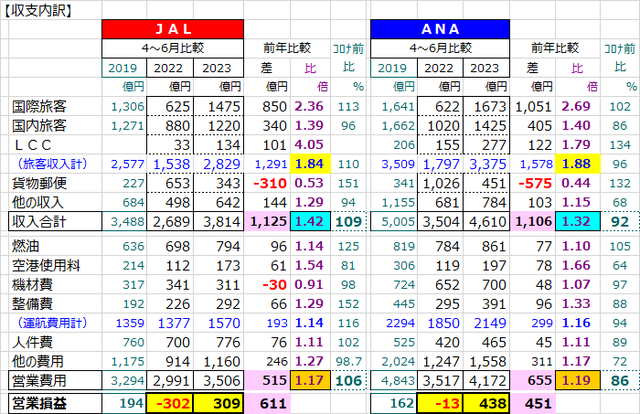Select the ANA operating loss cell -13
This screenshot has height=414, width=640.
tap(440, 403)
